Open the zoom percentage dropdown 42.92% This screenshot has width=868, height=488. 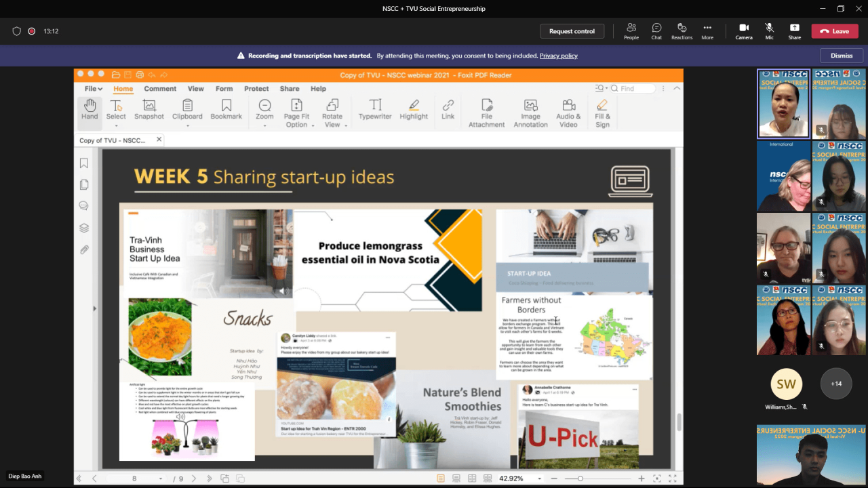[540, 479]
